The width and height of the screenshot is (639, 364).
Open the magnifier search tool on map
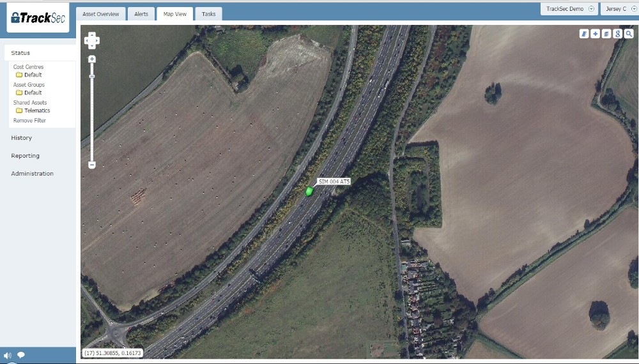[629, 34]
